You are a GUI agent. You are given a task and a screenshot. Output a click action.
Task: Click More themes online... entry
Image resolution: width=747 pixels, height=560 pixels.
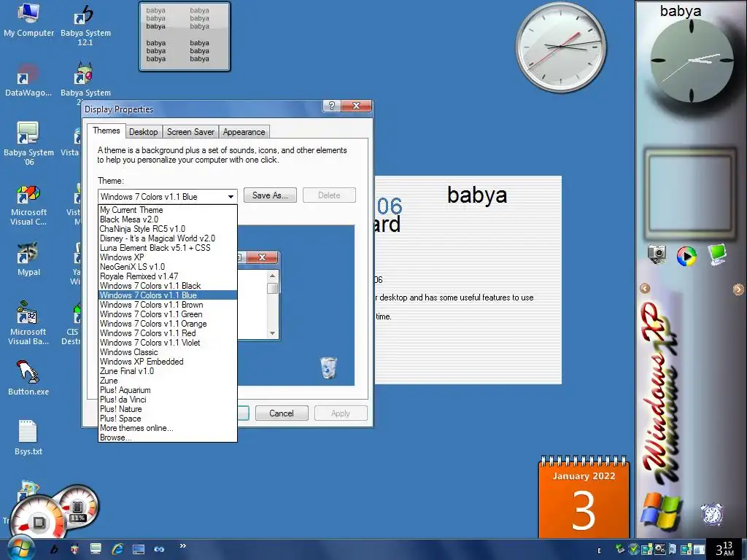tap(168, 427)
